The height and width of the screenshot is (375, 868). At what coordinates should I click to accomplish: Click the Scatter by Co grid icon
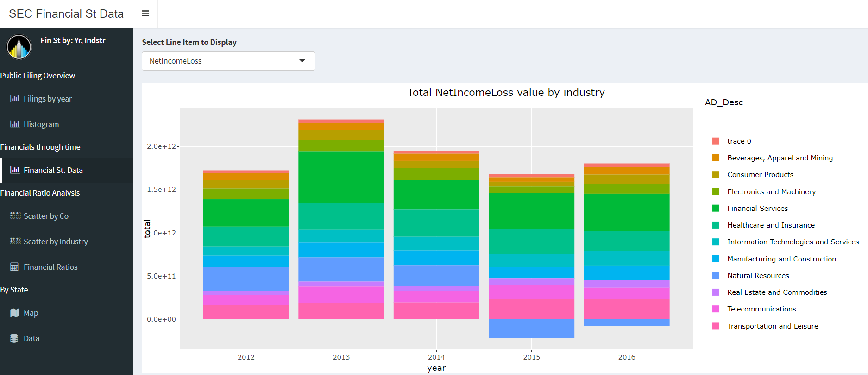tap(15, 216)
